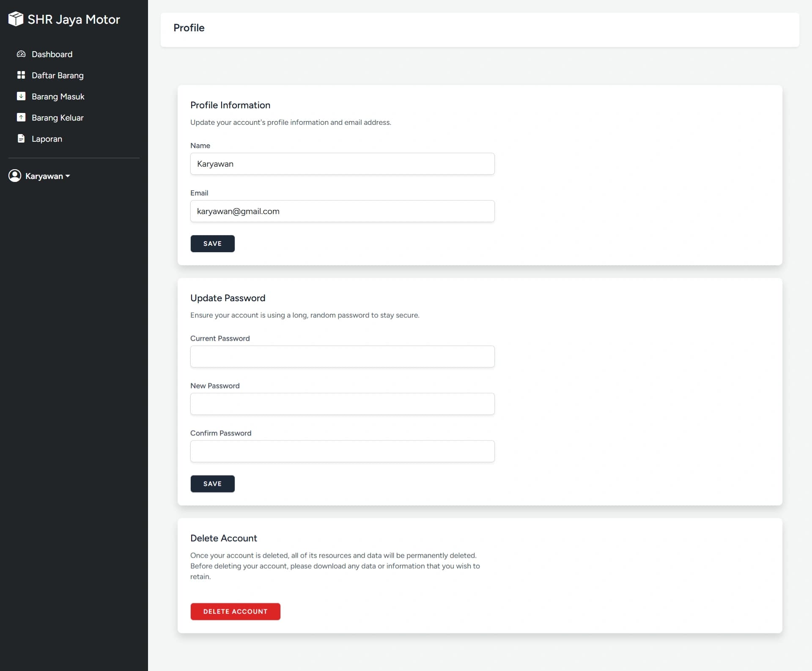Open the Laporan reports page
Viewport: 812px width, 671px height.
[47, 139]
